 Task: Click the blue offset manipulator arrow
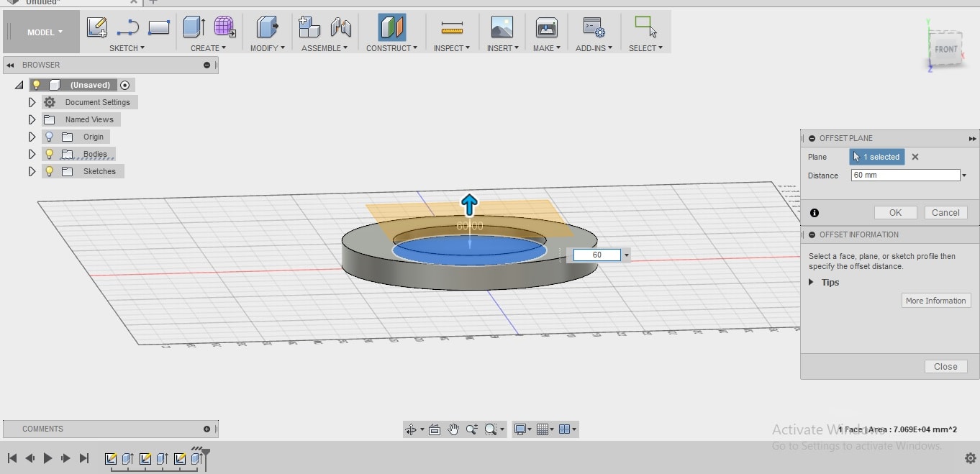pyautogui.click(x=469, y=205)
